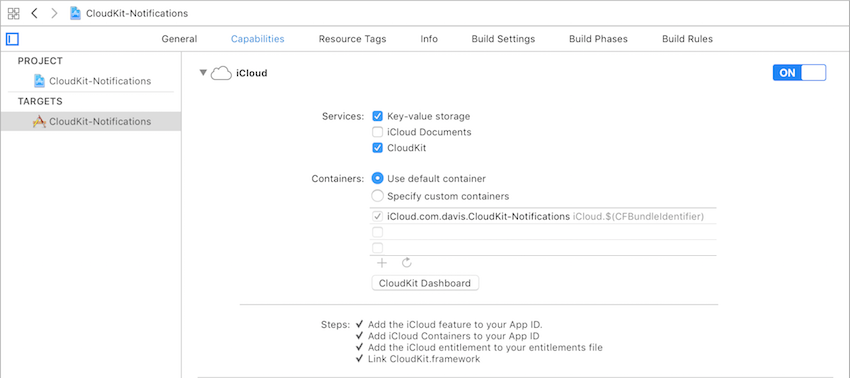Click iCloud.$(CFBundleIdentifier) placeholder text

[639, 216]
